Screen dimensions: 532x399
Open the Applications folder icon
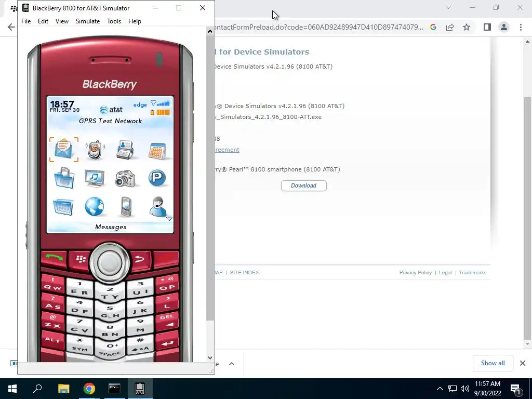tap(63, 207)
